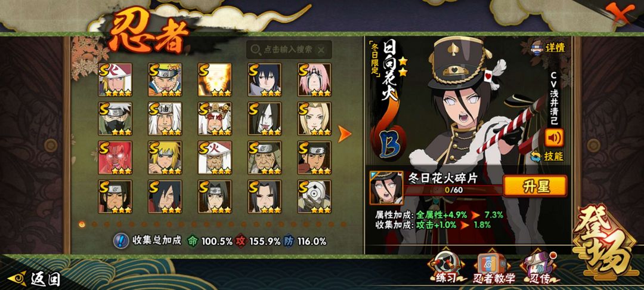
Task: Select the first highlighted page dot
Action: [x=82, y=224]
